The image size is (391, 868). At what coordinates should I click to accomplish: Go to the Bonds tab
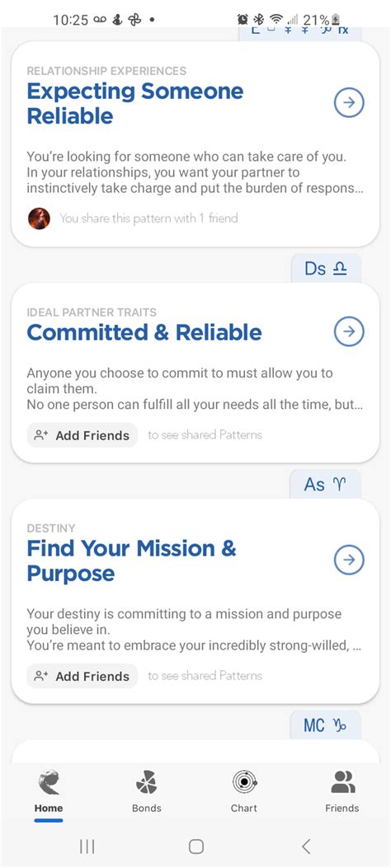coord(146,791)
